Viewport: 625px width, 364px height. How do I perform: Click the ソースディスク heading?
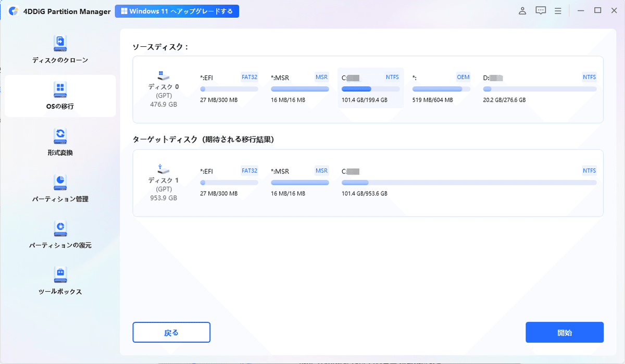click(x=160, y=47)
